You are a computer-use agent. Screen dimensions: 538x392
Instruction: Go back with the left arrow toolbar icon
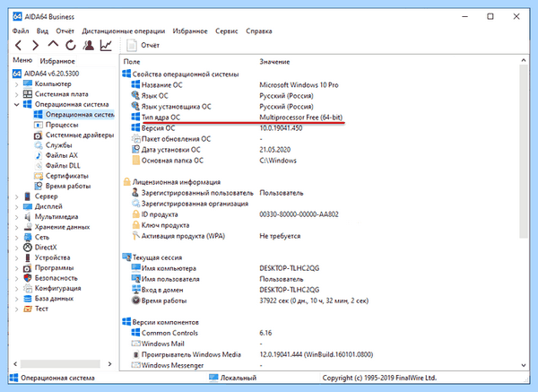[x=19, y=45]
